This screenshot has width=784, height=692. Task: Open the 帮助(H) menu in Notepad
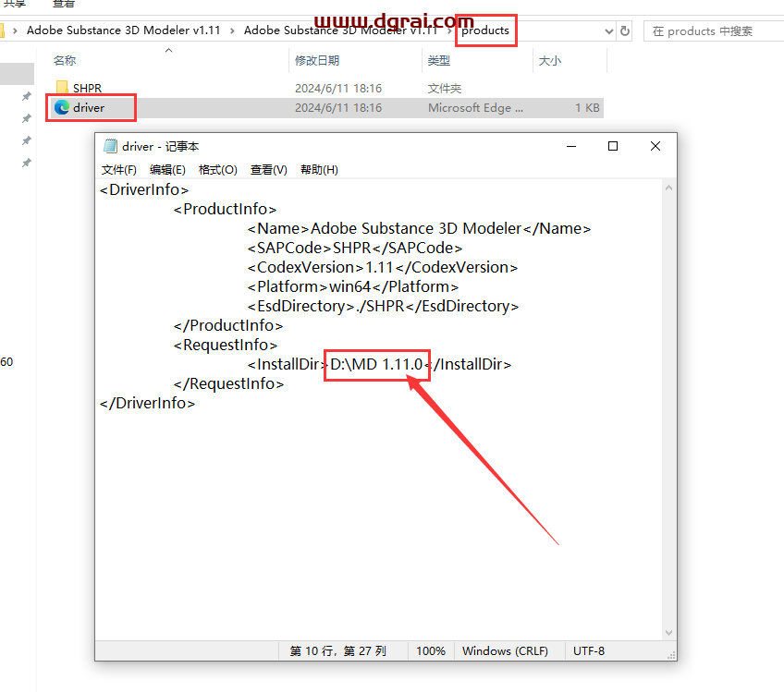(319, 170)
